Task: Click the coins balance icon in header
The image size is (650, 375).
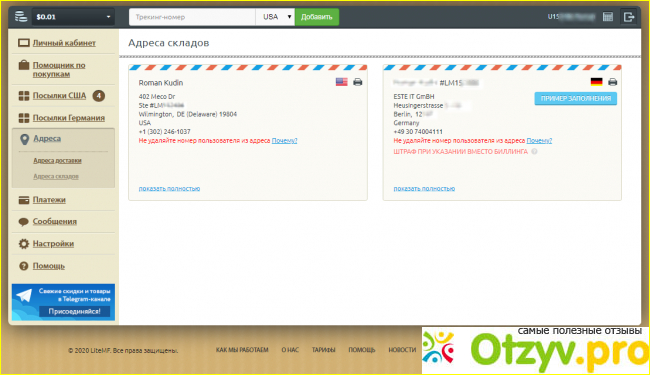Action: tap(21, 17)
